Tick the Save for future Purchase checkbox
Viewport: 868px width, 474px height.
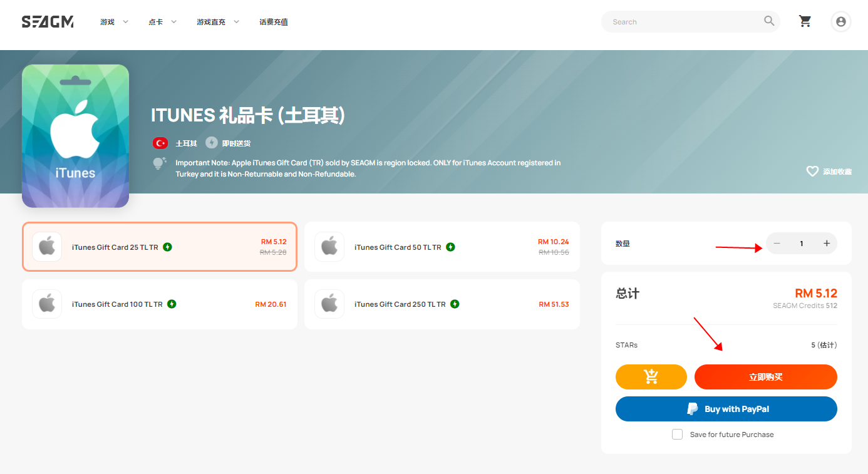(677, 434)
